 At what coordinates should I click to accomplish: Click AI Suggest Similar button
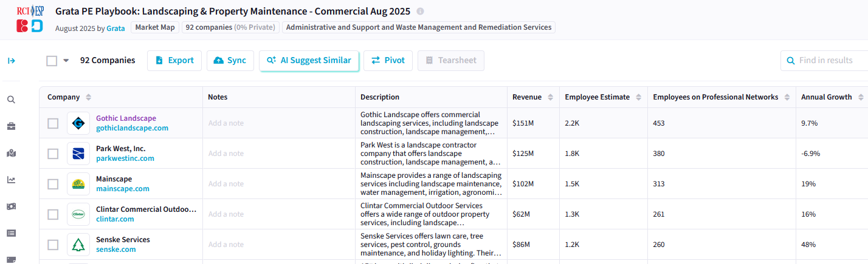[x=309, y=61]
